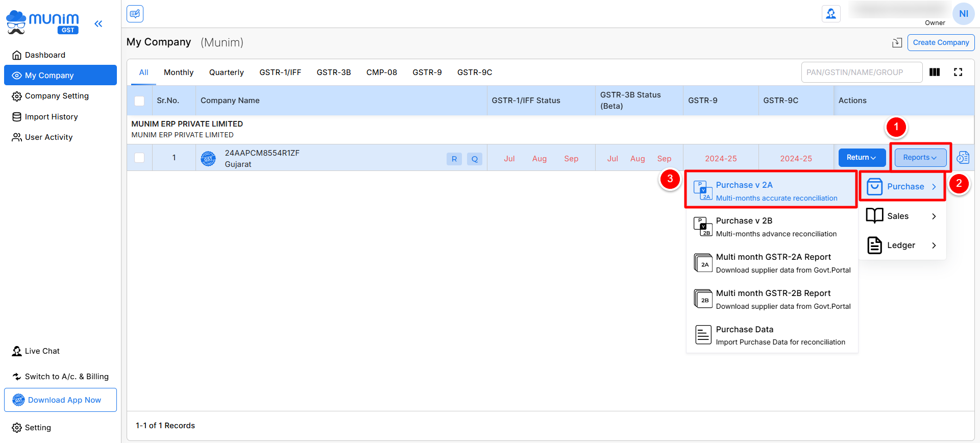
Task: Click the Purchase Data list icon
Action: pos(703,335)
